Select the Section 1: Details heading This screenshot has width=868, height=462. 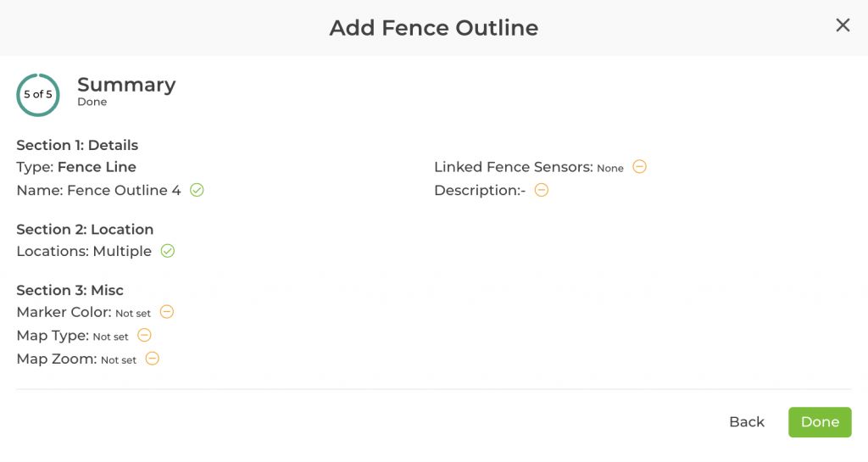point(77,145)
